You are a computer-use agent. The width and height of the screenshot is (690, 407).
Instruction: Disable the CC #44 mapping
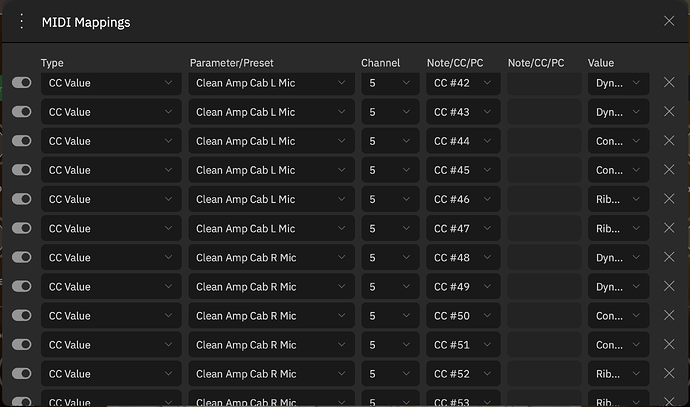pos(22,140)
